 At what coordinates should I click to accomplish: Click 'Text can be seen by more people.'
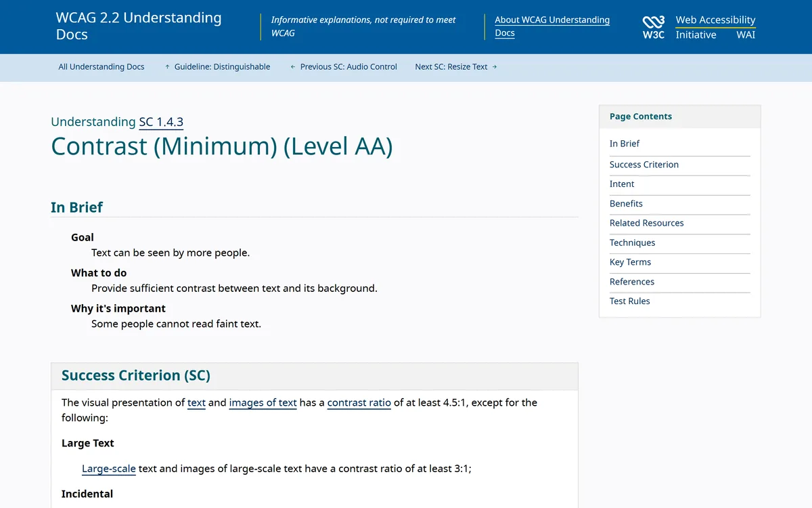(171, 253)
